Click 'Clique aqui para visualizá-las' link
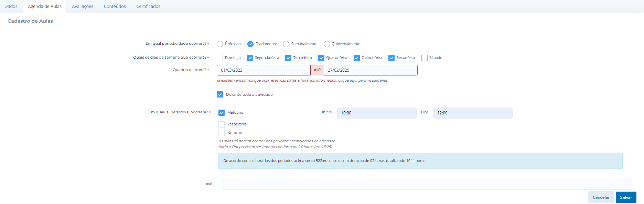 363,80
